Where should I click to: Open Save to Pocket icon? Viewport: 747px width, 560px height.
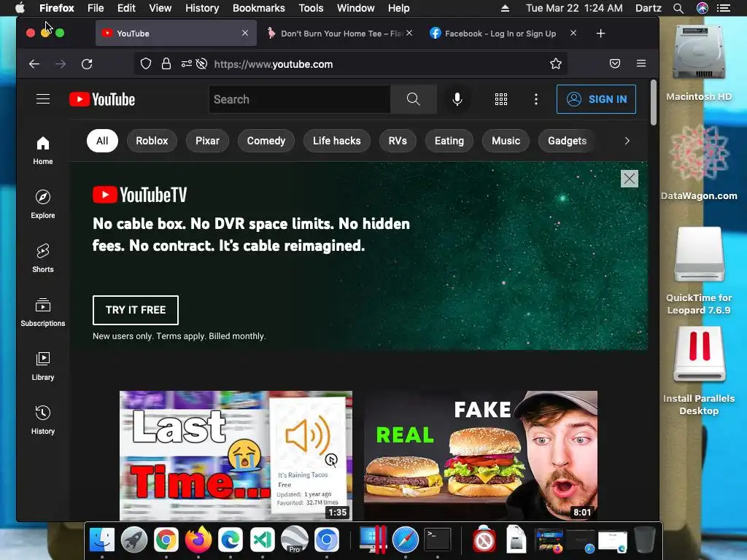[615, 64]
